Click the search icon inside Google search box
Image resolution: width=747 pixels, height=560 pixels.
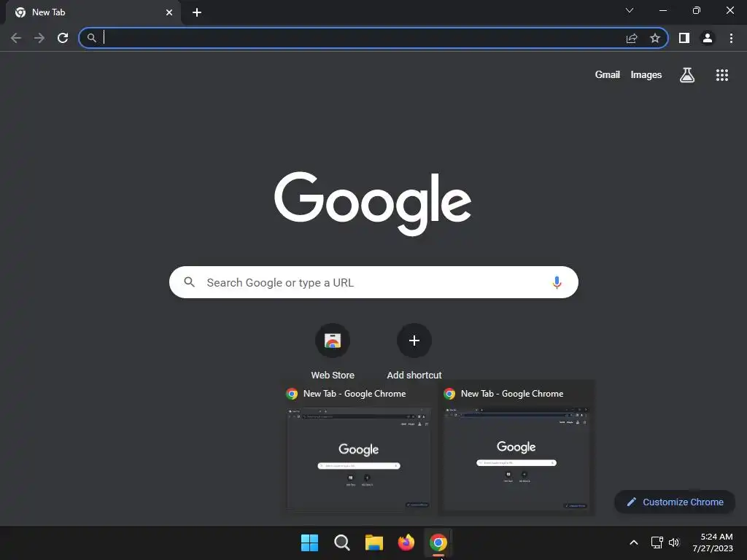[x=189, y=282]
